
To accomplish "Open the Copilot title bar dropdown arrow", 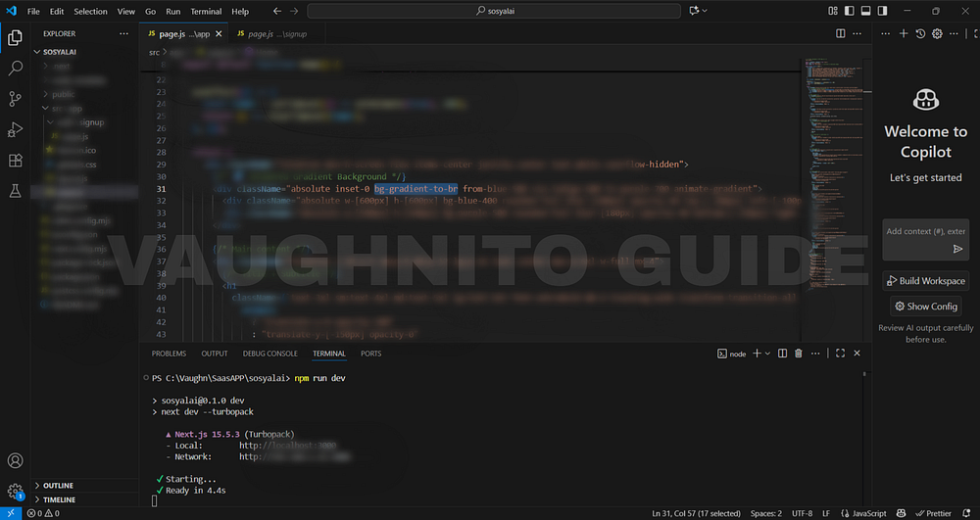I will (x=705, y=11).
